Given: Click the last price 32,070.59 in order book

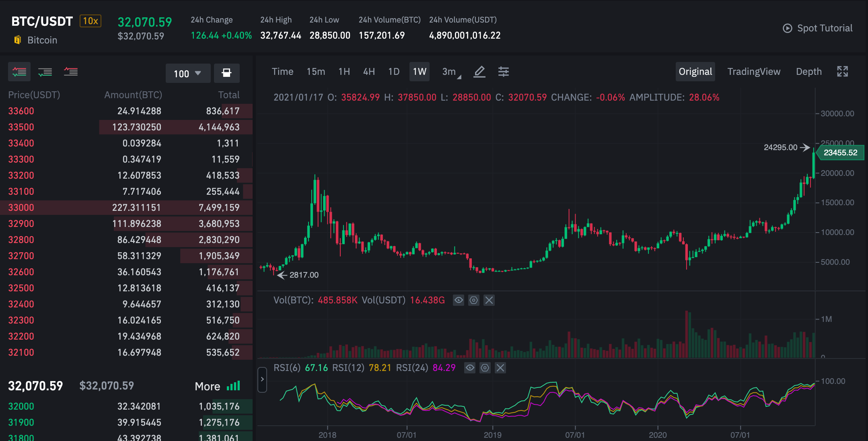Looking at the screenshot, I should (x=36, y=386).
